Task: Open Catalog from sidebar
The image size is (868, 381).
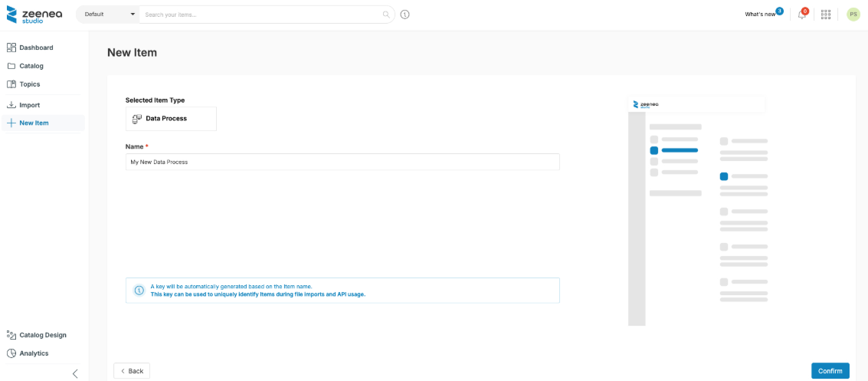Action: tap(31, 66)
